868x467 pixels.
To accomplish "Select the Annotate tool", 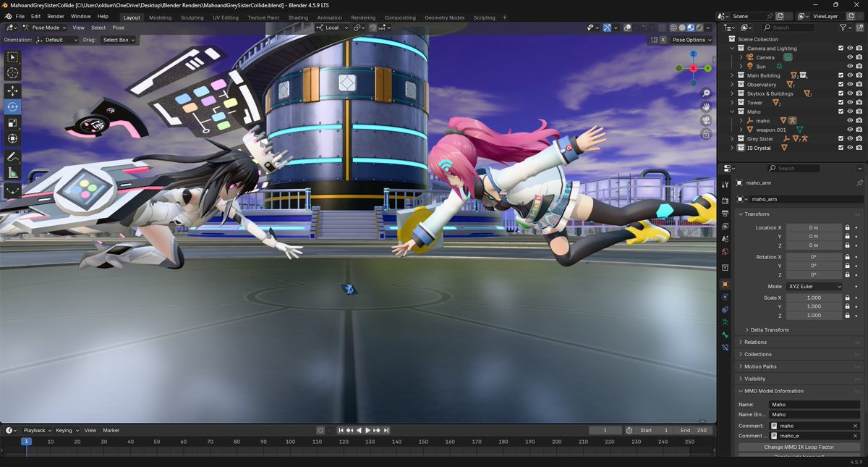I will click(x=13, y=156).
